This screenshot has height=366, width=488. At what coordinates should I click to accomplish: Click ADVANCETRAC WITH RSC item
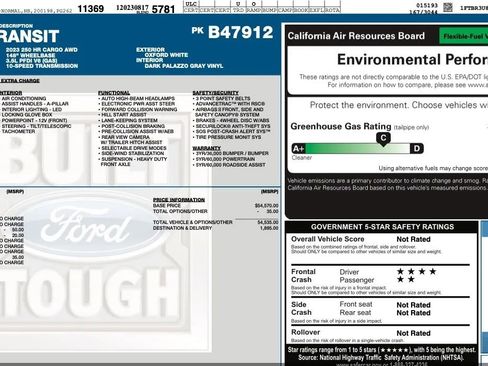(230, 104)
